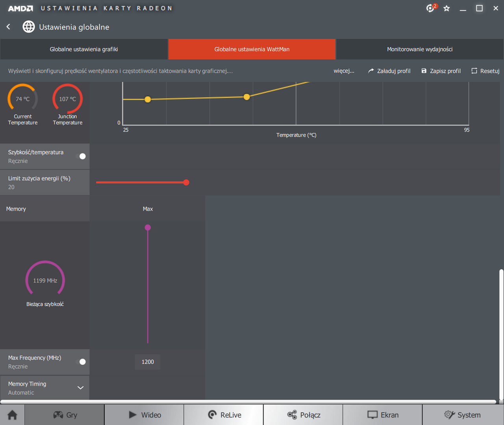This screenshot has height=425, width=504.
Task: Click the globe icon beside Ustawienia globalne
Action: tap(29, 27)
